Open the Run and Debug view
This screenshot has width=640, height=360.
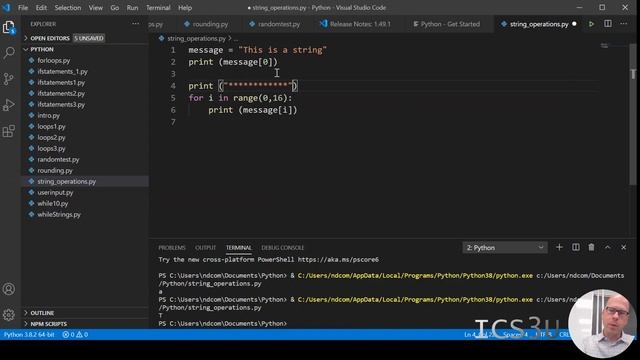(x=9, y=105)
